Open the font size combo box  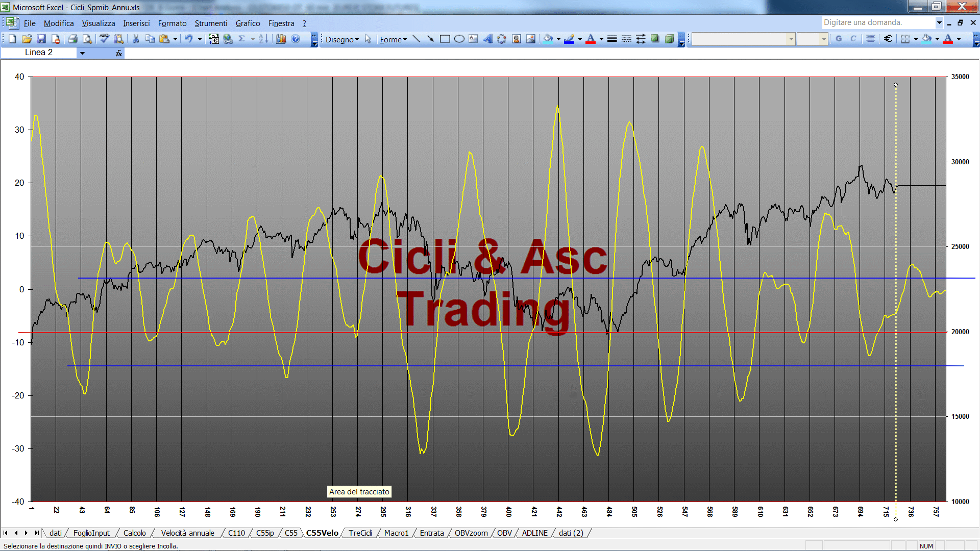812,39
